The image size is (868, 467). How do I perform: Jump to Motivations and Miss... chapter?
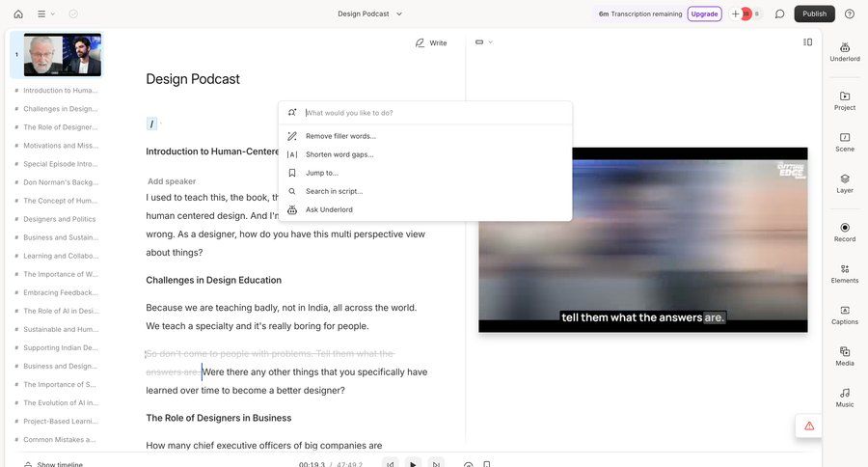tap(61, 145)
